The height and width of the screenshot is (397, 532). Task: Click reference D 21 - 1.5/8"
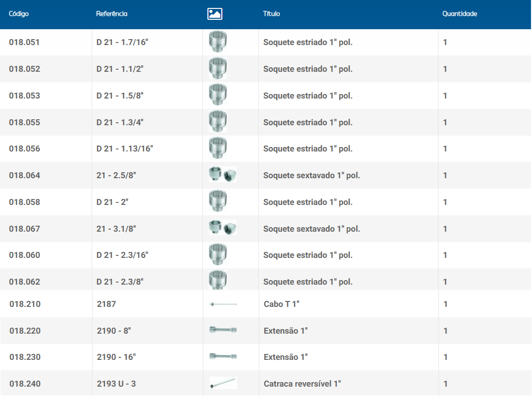(119, 96)
